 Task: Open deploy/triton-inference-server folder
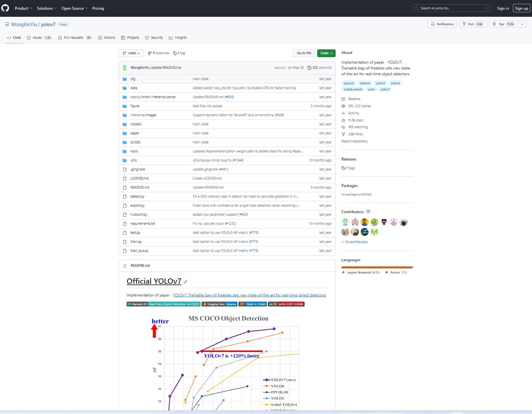tap(153, 97)
